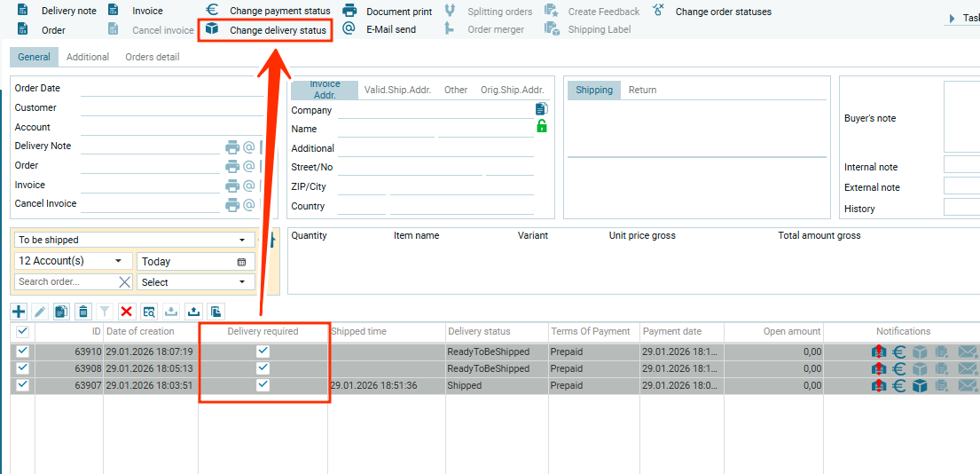Click the add new order plus icon
Viewport: 980px width, 474px height.
coord(19,312)
